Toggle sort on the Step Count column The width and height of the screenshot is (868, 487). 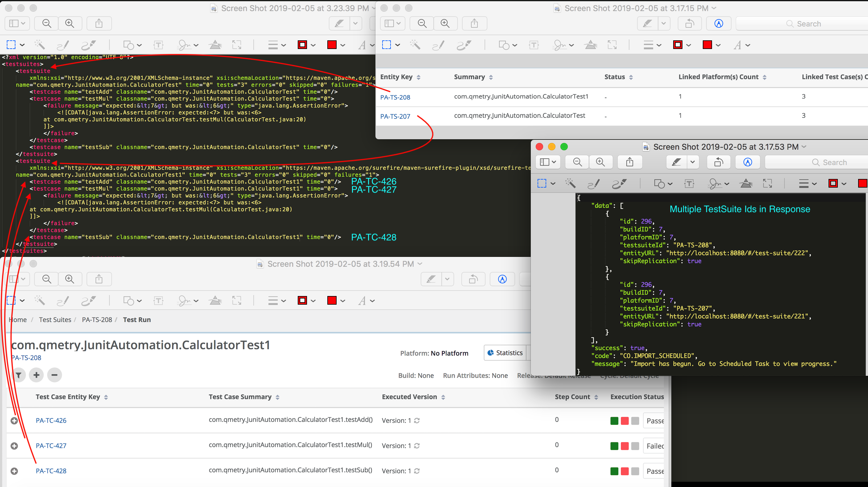[x=596, y=397]
